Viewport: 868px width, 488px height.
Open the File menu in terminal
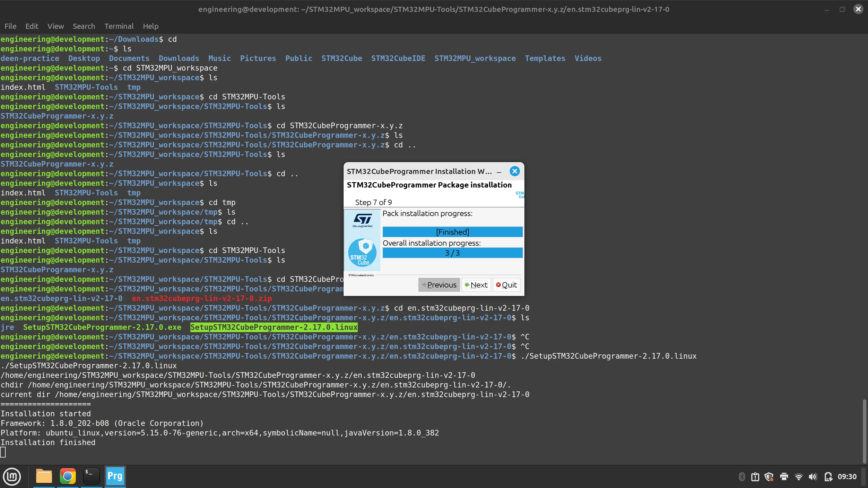pos(10,26)
